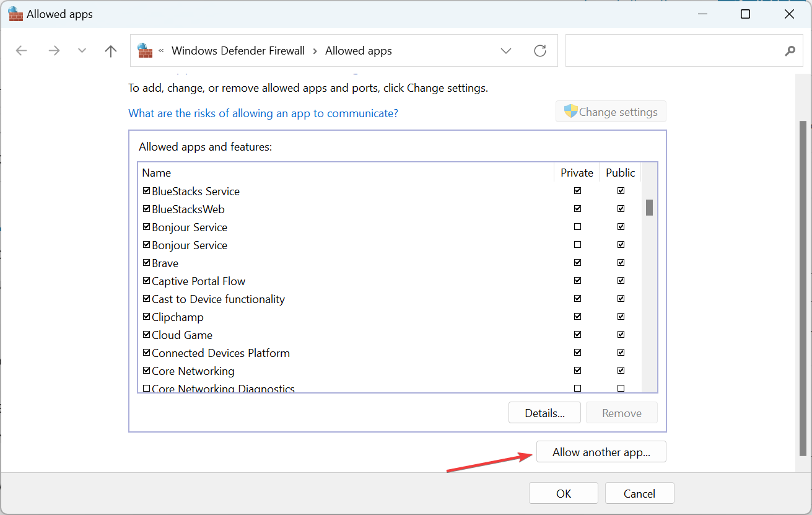Sort list by the Name column header
This screenshot has height=515, width=812.
[346, 172]
